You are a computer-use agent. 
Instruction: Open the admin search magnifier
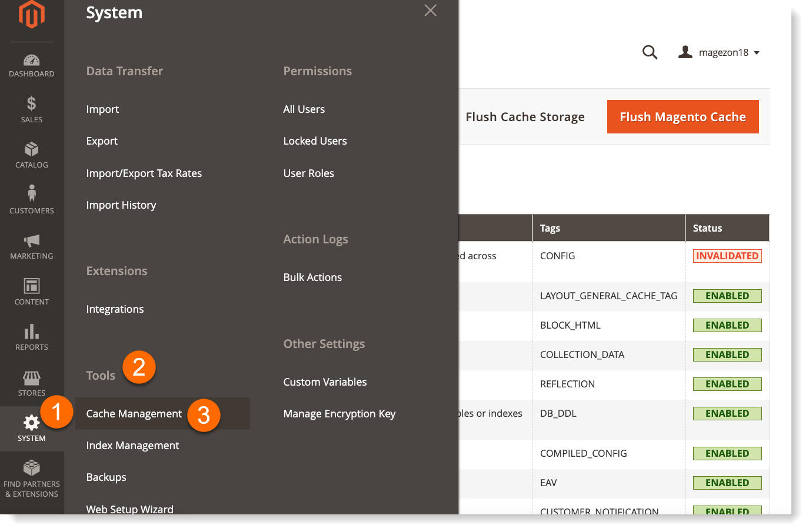tap(650, 52)
